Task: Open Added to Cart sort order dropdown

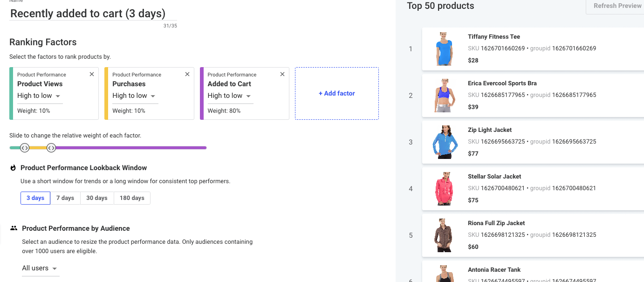Action: pos(230,96)
